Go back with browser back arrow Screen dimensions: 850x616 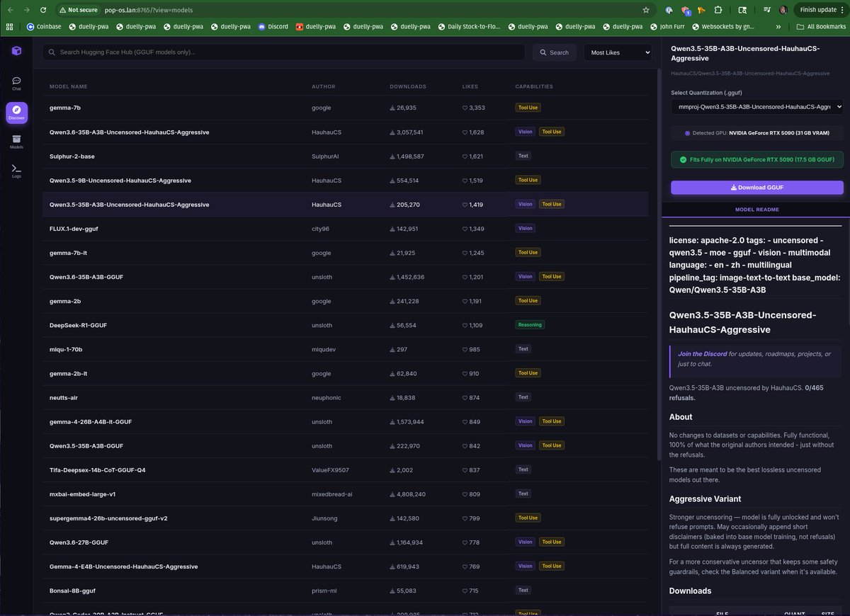10,10
